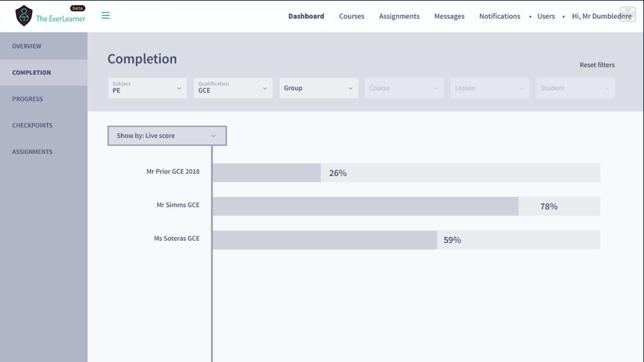The height and width of the screenshot is (362, 644).
Task: Click the Mr Prior GCE 2018 progress bar
Action: 407,173
